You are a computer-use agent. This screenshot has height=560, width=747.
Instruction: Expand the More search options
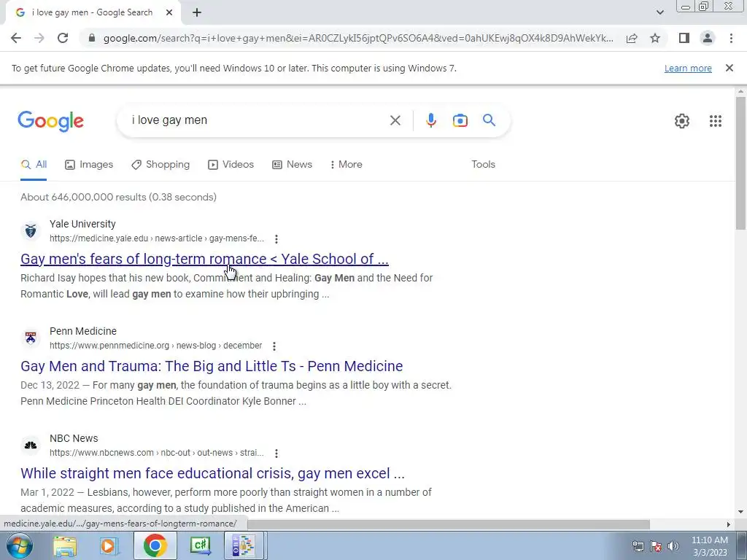pos(347,164)
